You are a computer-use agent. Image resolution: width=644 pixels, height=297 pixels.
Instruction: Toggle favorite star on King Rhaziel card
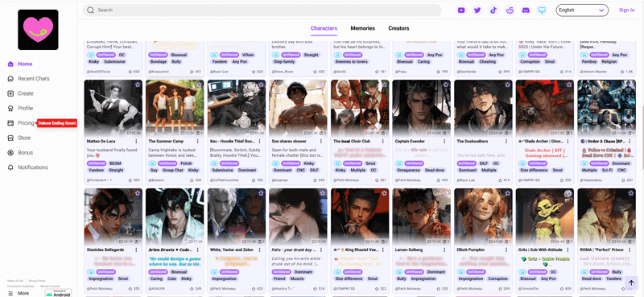point(384,193)
